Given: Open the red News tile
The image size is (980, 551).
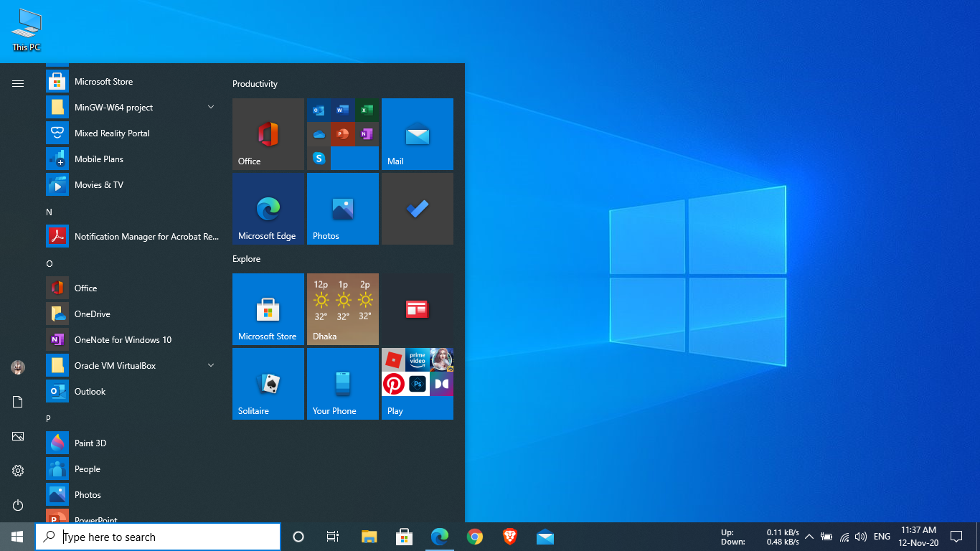Looking at the screenshot, I should [x=418, y=309].
